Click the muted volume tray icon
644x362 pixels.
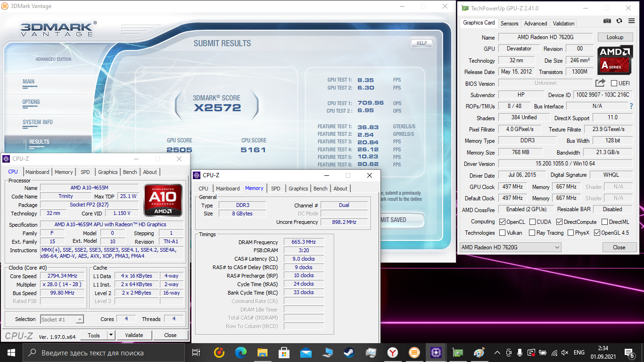565,353
